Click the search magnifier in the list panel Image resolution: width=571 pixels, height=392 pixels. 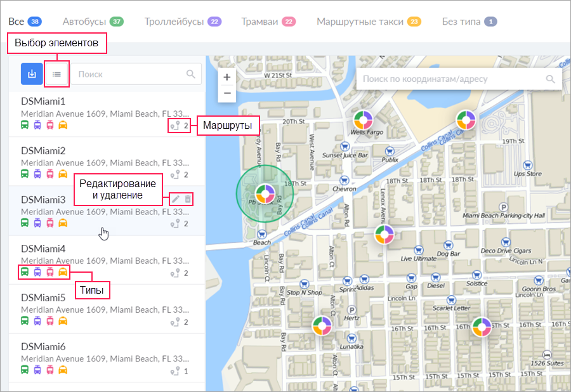tap(191, 74)
